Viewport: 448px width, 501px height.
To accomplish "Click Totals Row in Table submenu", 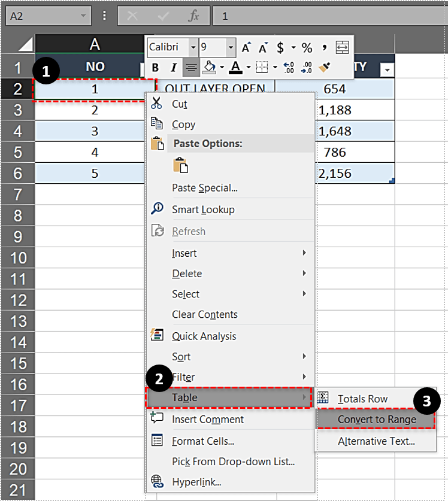I will click(x=362, y=399).
